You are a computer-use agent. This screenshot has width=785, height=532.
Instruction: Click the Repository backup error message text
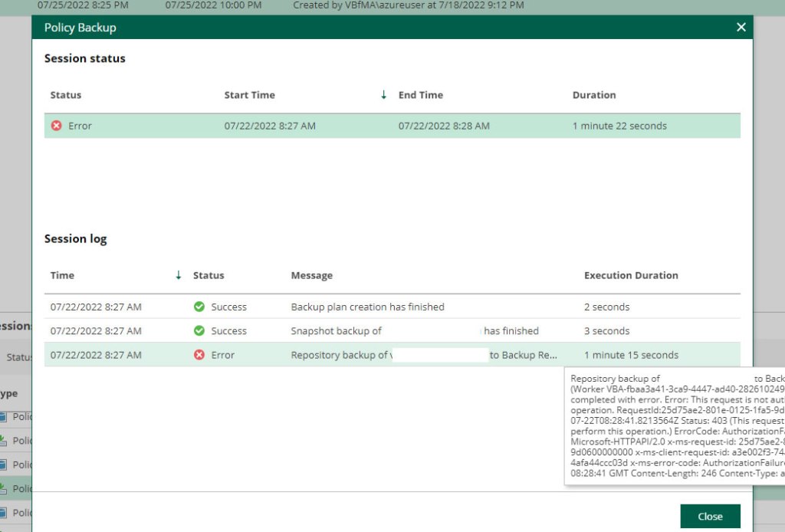tap(340, 355)
